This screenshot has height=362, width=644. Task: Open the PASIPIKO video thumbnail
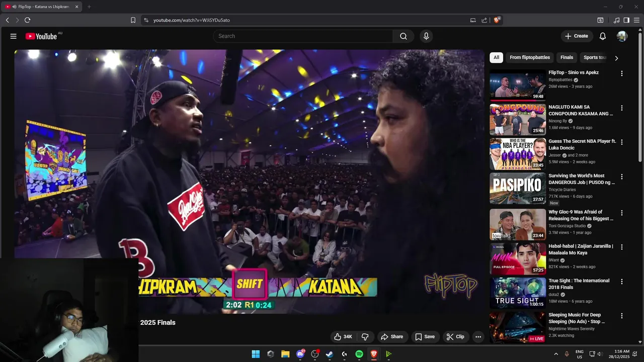(x=518, y=189)
